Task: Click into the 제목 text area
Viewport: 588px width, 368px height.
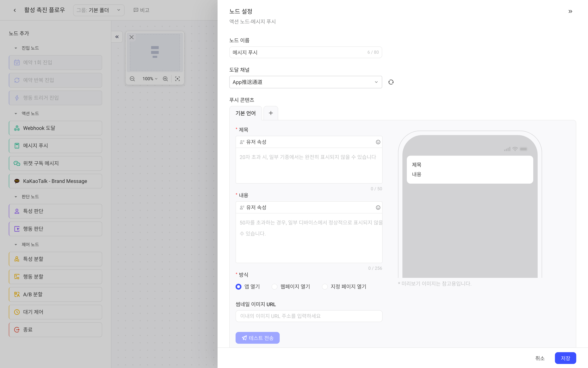Action: pos(309,165)
